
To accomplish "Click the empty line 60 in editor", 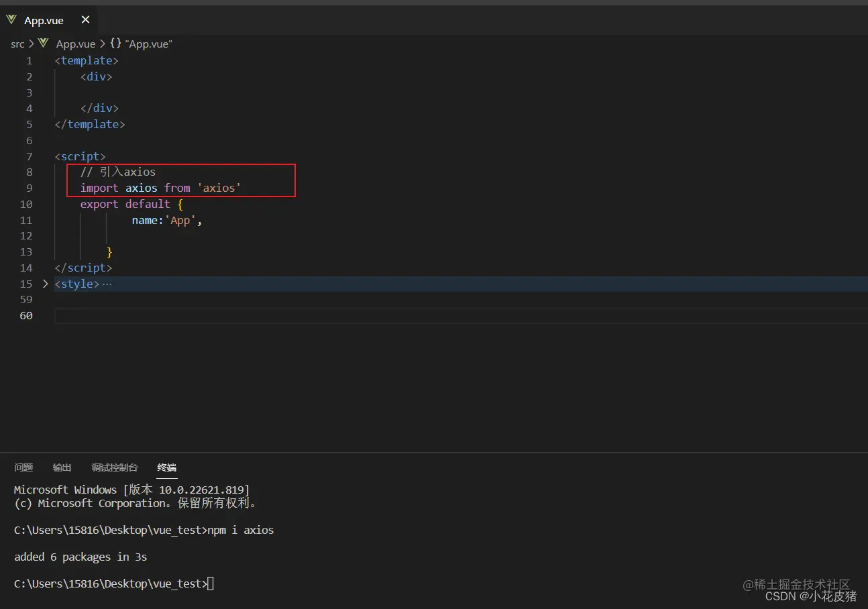I will 460,315.
